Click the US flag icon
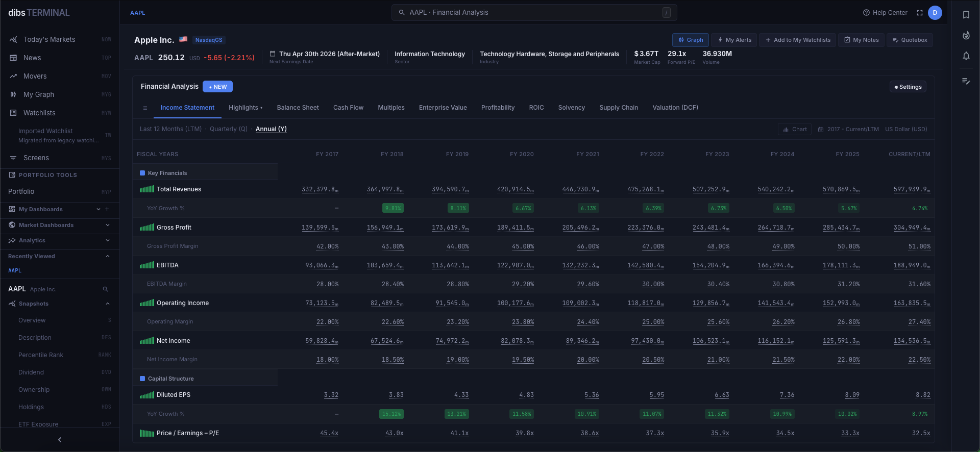980x452 pixels. 183,39
